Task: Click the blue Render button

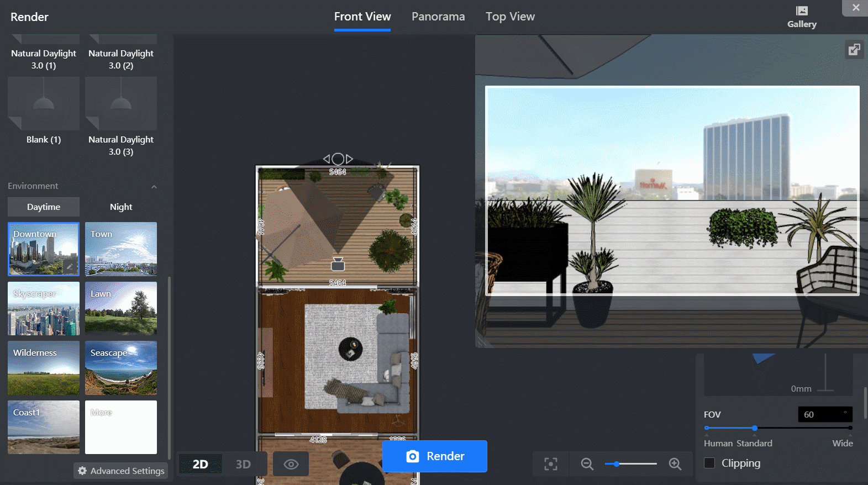Action: (x=434, y=456)
